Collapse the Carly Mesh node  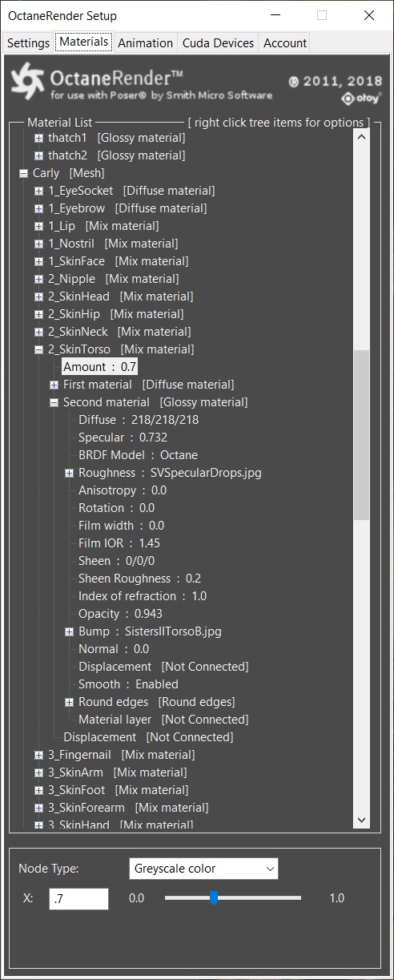tap(24, 173)
